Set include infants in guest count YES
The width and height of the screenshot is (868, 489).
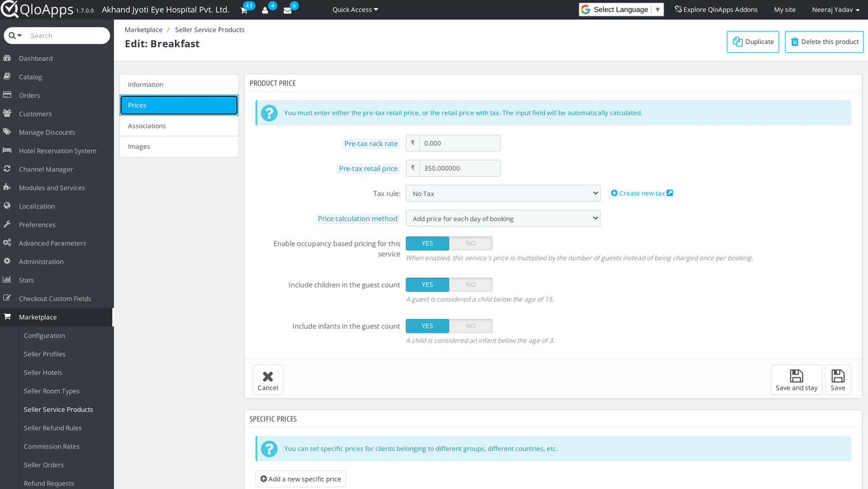click(x=427, y=326)
